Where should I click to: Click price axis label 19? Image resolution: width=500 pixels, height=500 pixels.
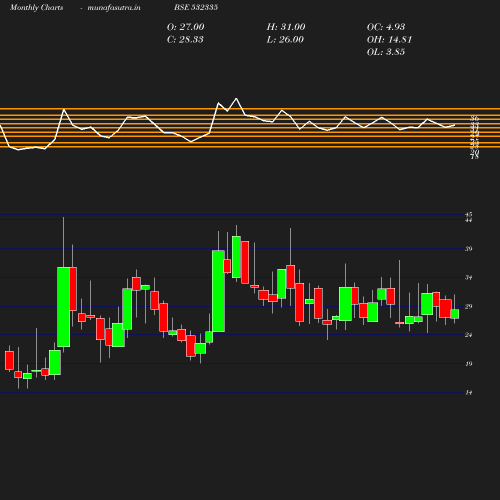point(469,364)
